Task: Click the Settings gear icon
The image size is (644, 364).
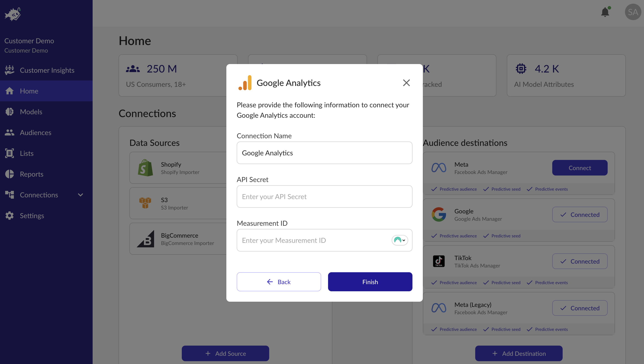Action: (x=10, y=215)
